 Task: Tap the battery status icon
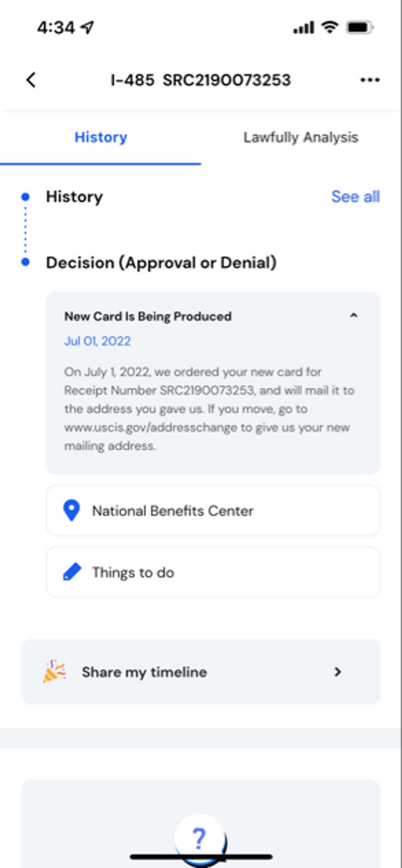point(360,28)
